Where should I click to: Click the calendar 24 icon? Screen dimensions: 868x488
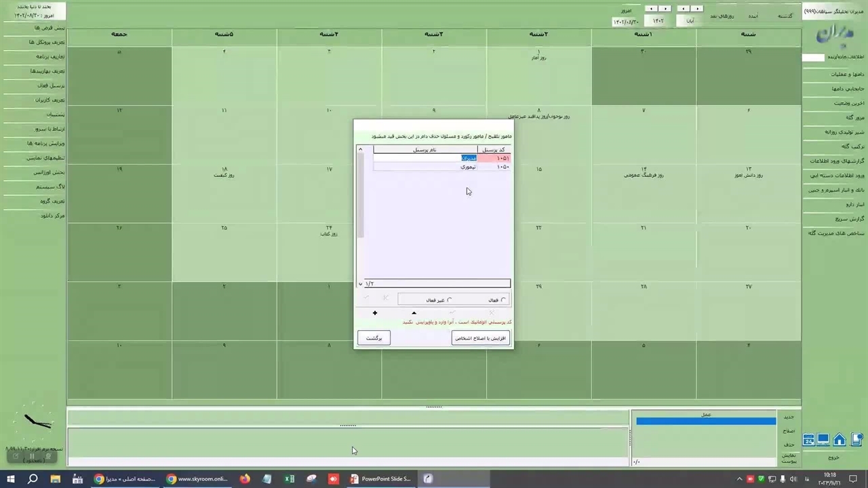[808, 441]
